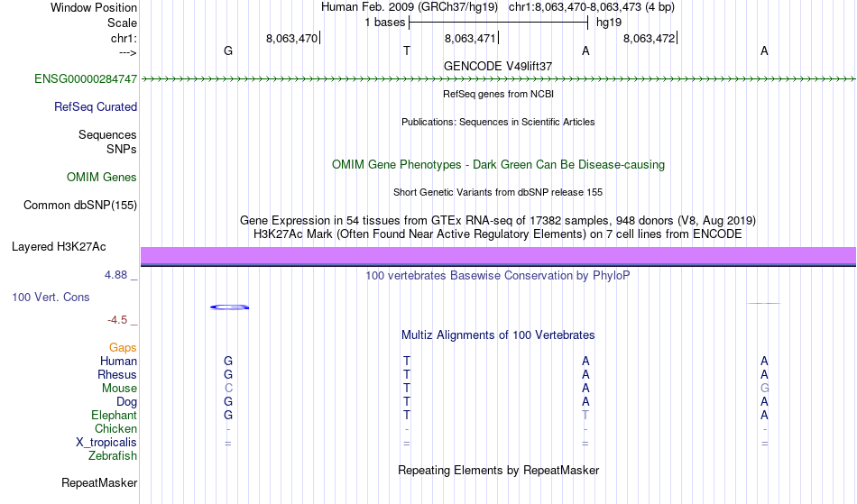Select the X_tropicalis species label

click(x=106, y=443)
